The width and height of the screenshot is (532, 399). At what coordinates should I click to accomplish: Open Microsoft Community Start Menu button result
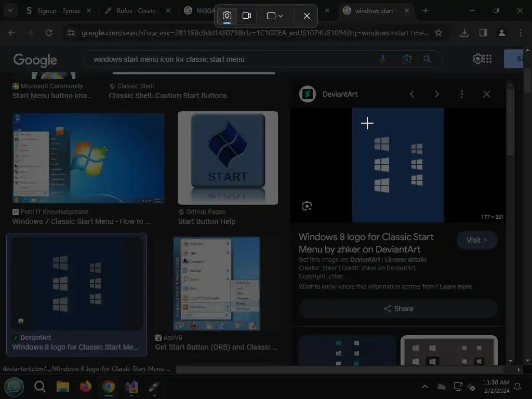(52, 96)
